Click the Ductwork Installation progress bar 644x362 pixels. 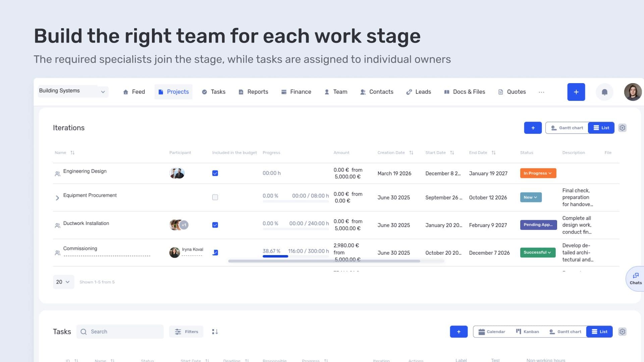click(x=296, y=229)
